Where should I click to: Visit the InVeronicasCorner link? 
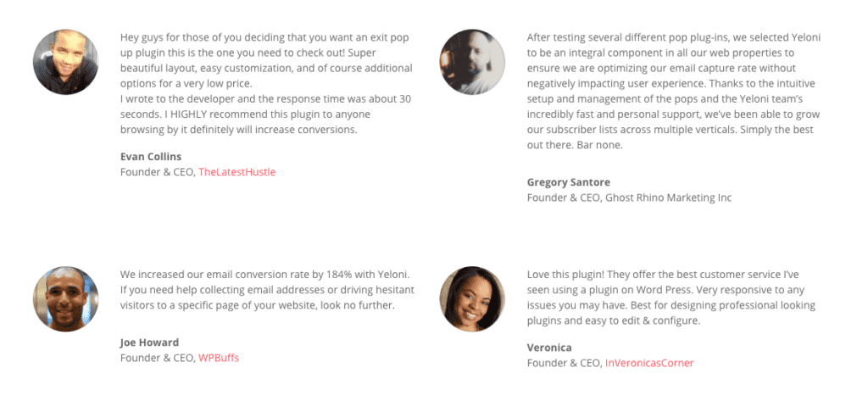[648, 363]
